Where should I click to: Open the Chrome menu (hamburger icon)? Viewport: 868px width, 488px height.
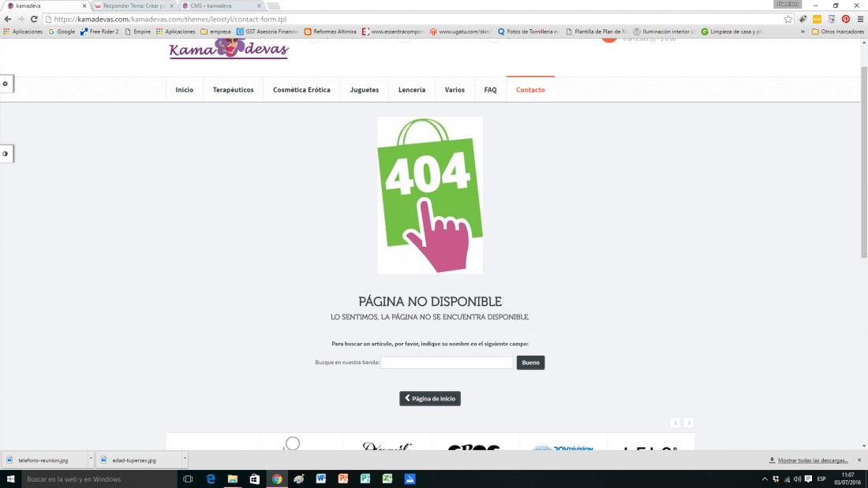pyautogui.click(x=859, y=19)
